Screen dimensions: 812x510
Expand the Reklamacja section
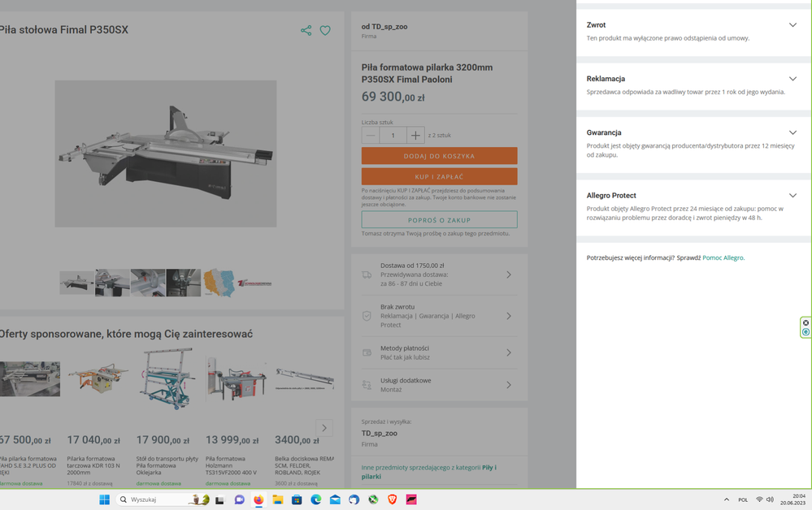pyautogui.click(x=792, y=79)
